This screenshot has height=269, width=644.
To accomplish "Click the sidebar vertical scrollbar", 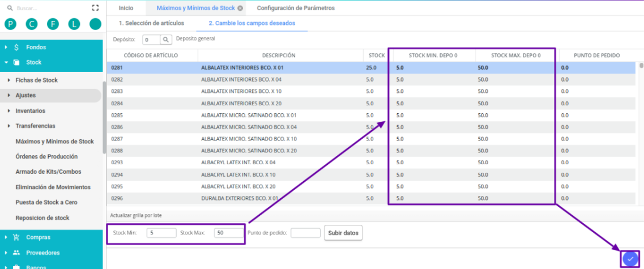I will [x=104, y=117].
